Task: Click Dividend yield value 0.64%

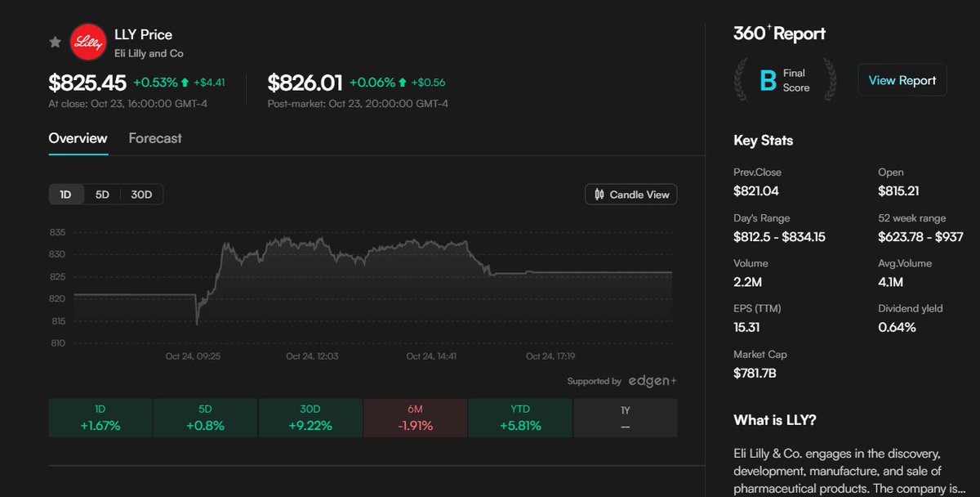Action: (898, 327)
